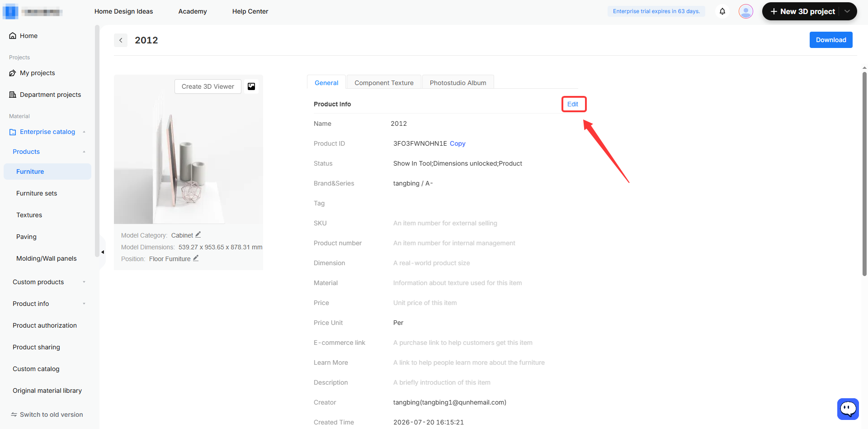Click the Model Dimensions value
This screenshot has height=429, width=868.
[220, 247]
